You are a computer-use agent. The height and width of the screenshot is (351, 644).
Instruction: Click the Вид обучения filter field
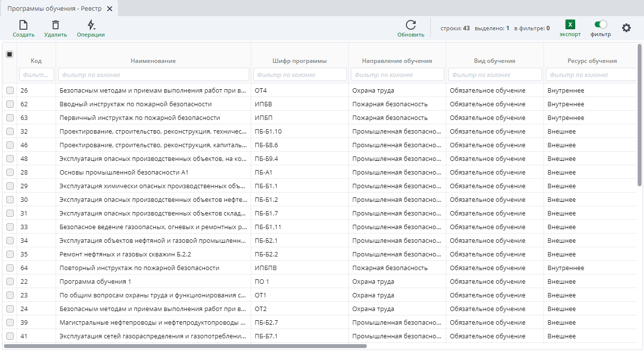click(x=495, y=75)
